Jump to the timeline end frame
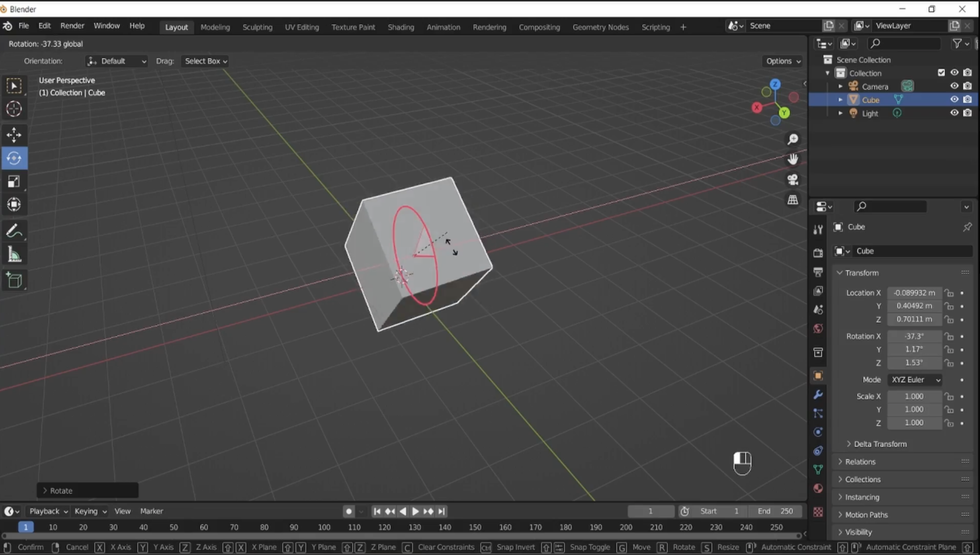980x555 pixels. (x=442, y=511)
